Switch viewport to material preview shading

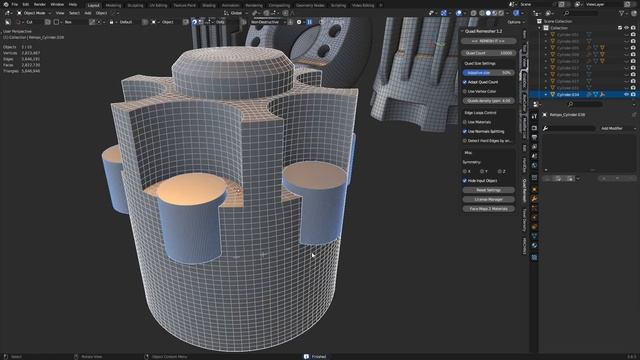pyautogui.click(x=495, y=13)
